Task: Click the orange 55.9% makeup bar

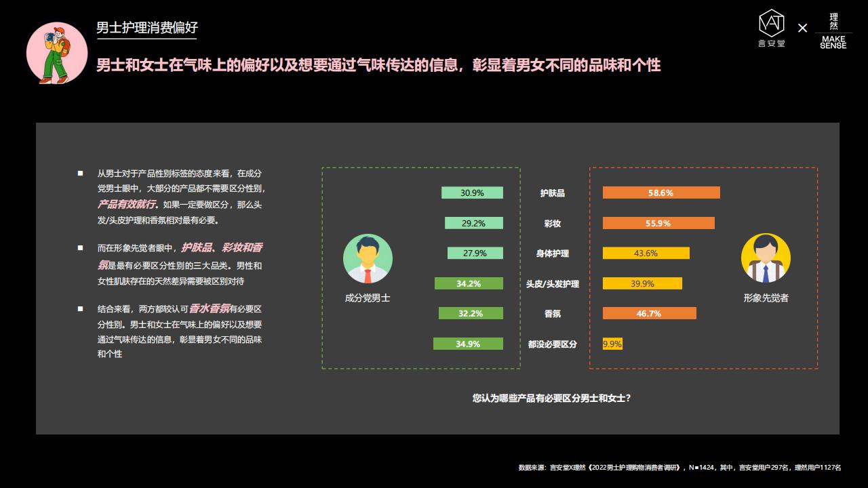Action: (658, 224)
